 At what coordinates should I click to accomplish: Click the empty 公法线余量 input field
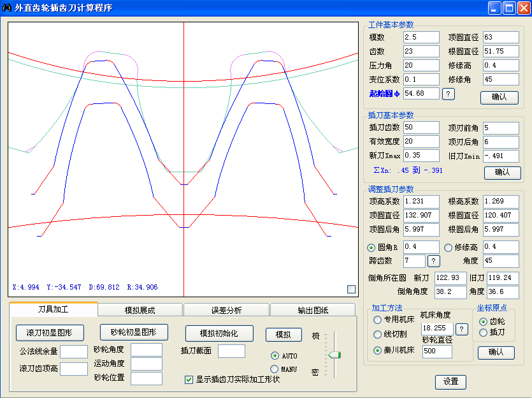click(x=74, y=351)
